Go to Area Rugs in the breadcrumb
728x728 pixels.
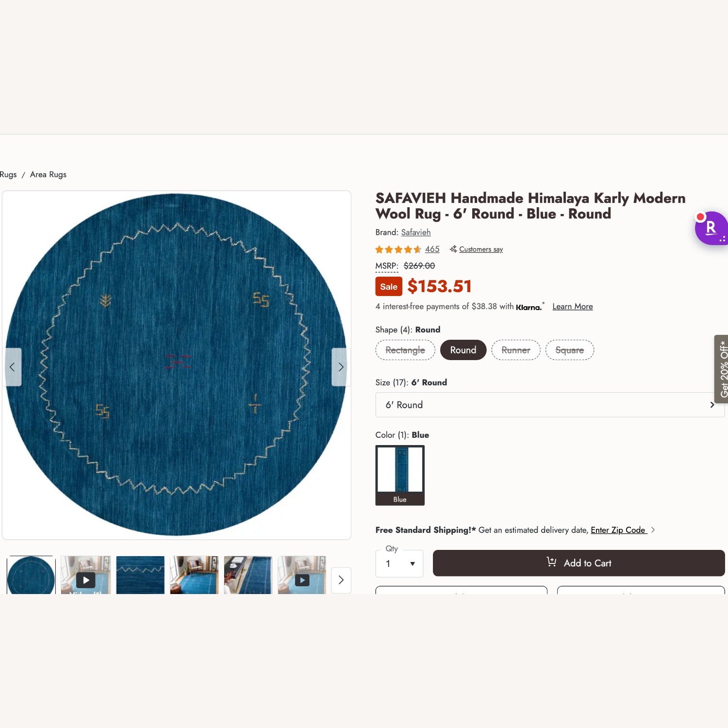[48, 174]
